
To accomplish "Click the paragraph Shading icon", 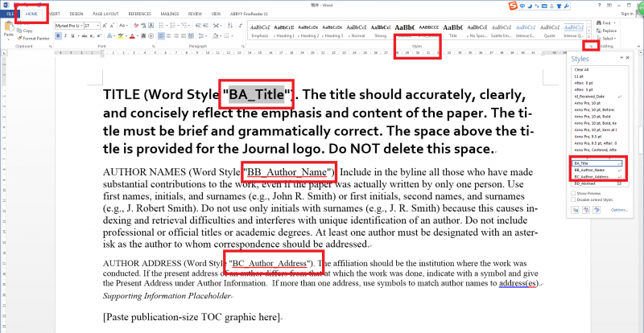I will pyautogui.click(x=216, y=36).
